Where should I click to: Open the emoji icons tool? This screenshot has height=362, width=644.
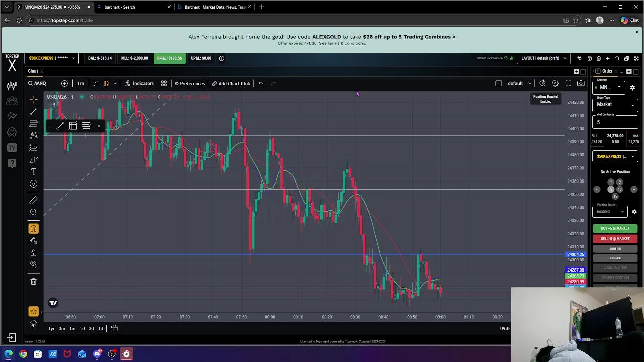[x=33, y=184]
